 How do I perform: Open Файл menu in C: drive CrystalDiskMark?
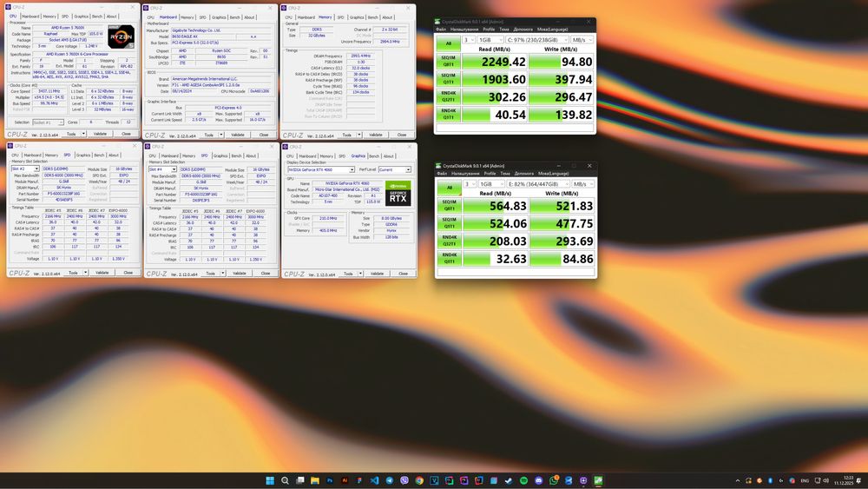(x=441, y=30)
